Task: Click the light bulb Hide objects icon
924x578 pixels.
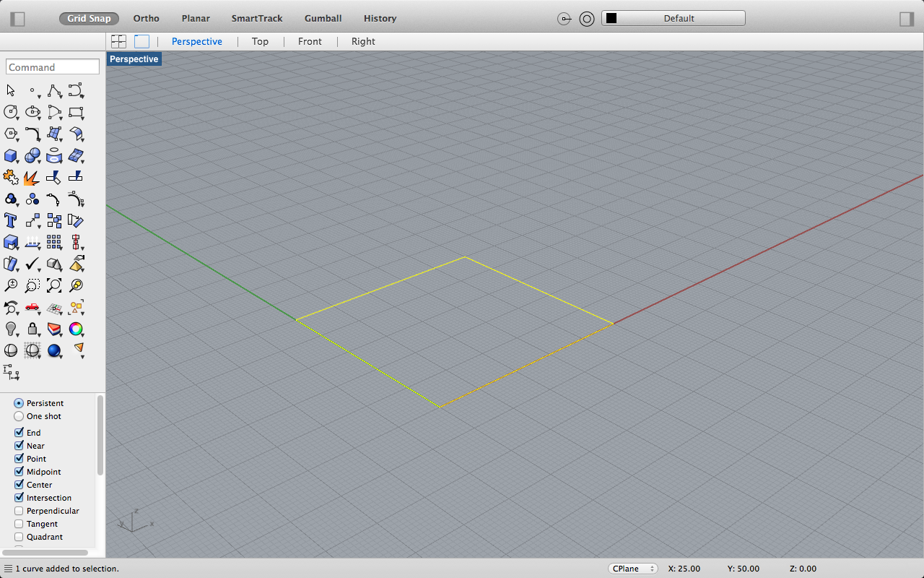Action: (11, 329)
